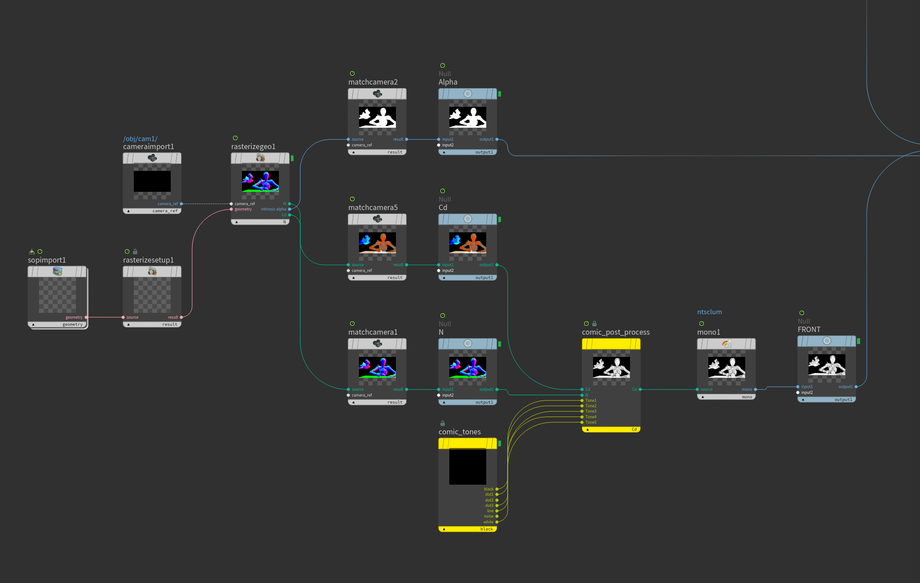The width and height of the screenshot is (920, 583).
Task: Toggle the green display flag on comic_tones
Action: point(499,444)
